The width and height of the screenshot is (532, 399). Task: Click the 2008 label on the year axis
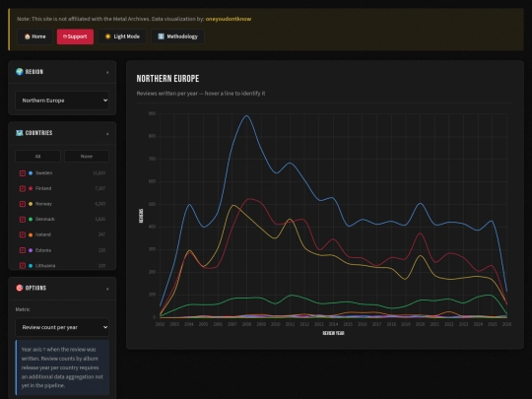tap(246, 324)
